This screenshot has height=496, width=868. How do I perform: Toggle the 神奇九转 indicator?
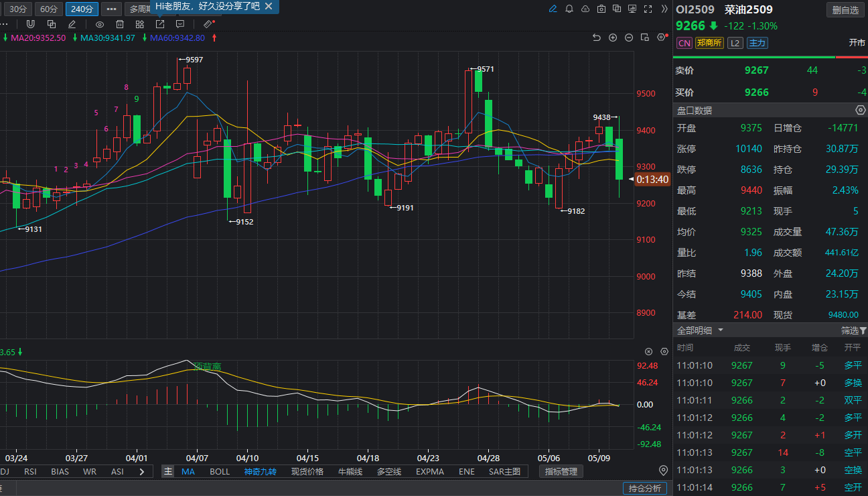coord(260,471)
